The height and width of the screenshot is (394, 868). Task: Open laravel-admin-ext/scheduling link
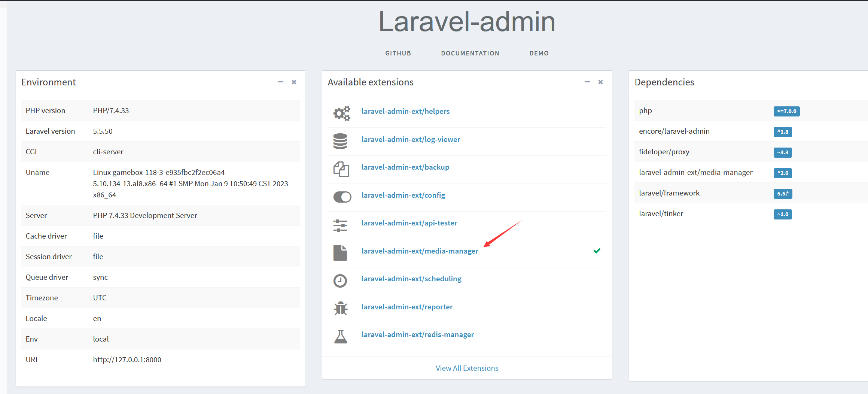[411, 279]
